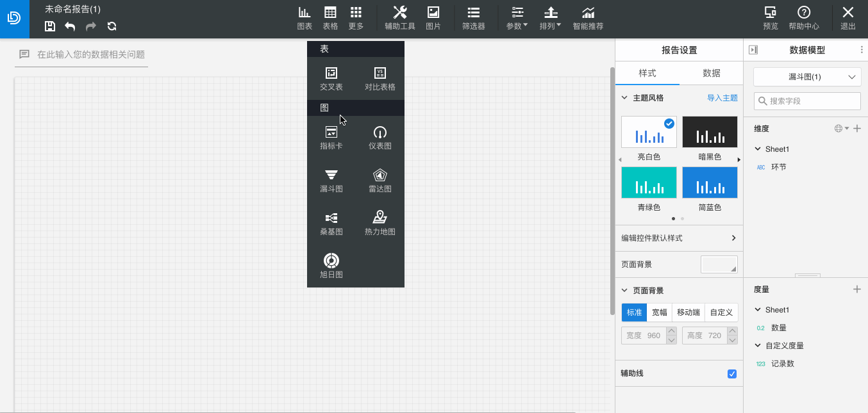Pick the 热力地图 heat map icon
Image resolution: width=868 pixels, height=413 pixels.
380,218
